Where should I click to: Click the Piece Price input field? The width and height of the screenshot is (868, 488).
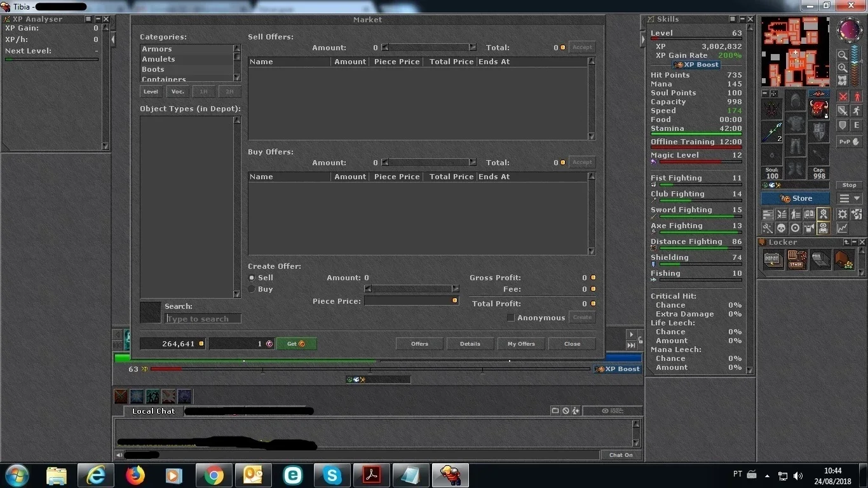(411, 301)
